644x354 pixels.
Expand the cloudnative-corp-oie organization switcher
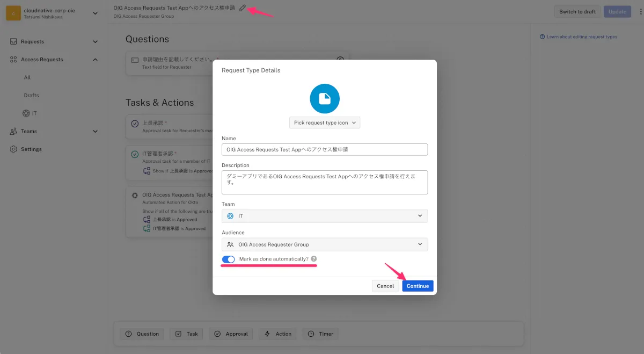(x=95, y=13)
